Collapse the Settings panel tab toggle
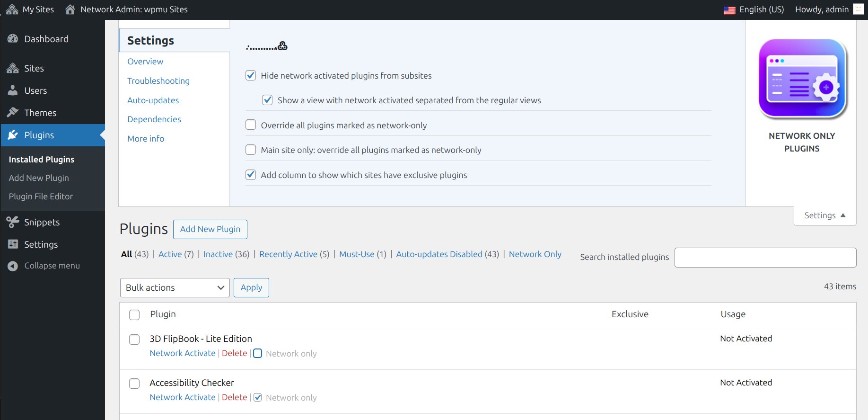The width and height of the screenshot is (868, 420). point(825,215)
